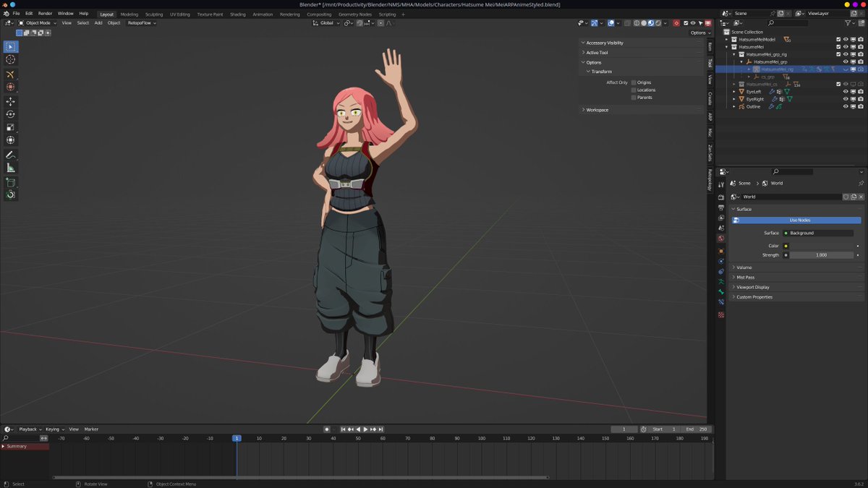Enable Affect Only Origins checkbox

(x=634, y=82)
